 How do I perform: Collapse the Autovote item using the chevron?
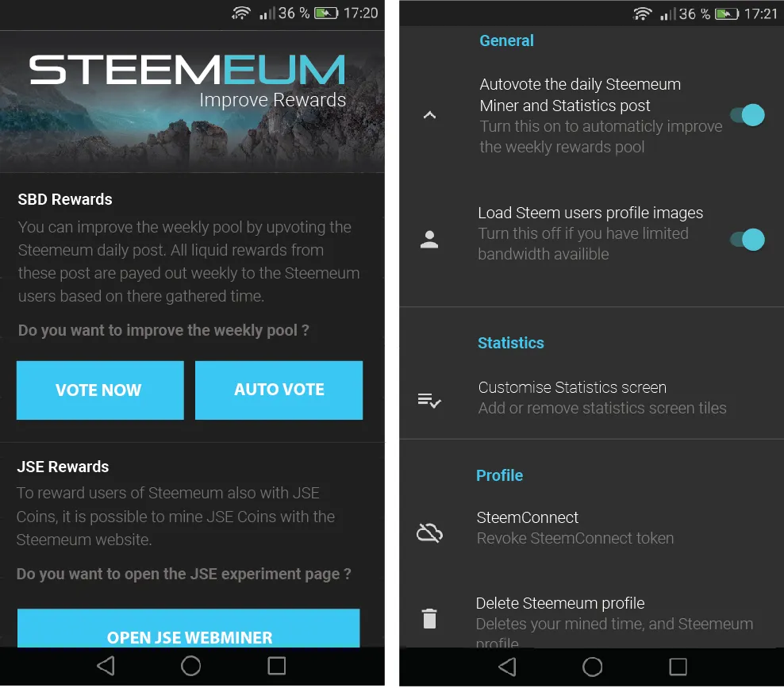(429, 116)
